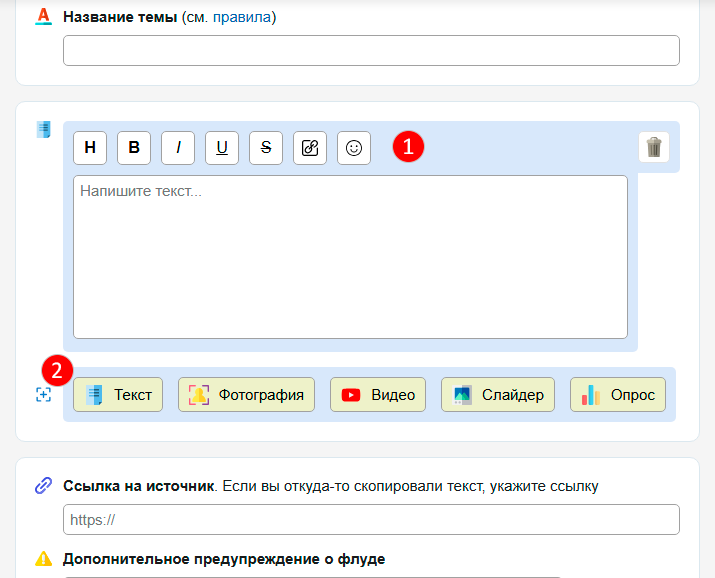Toggle bold text formatting
Viewport: 715px width, 578px height.
134,147
